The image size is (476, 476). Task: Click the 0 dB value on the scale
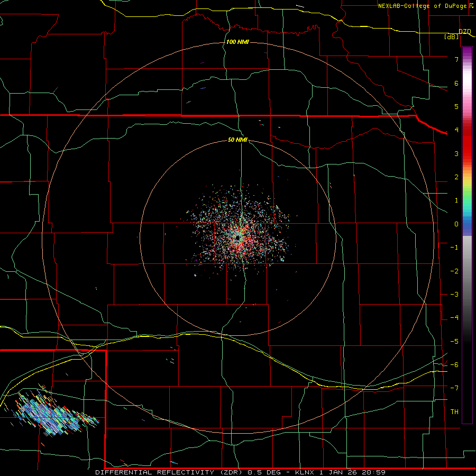point(456,224)
